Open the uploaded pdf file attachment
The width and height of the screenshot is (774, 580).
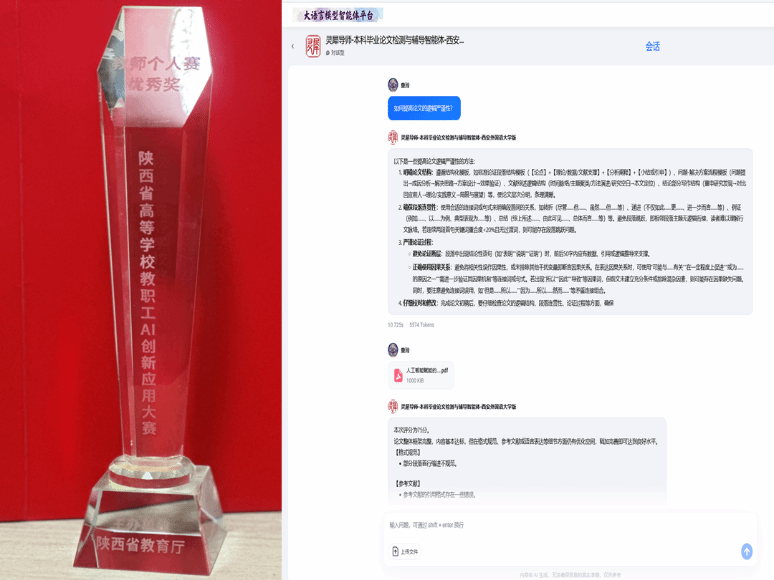421,375
